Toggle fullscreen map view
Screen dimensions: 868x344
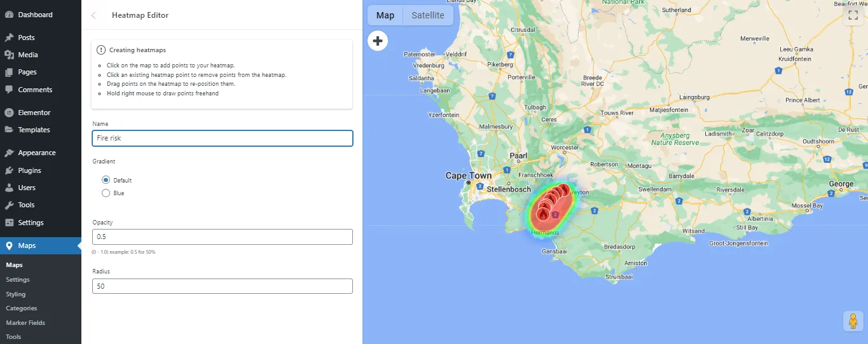pyautogui.click(x=852, y=16)
